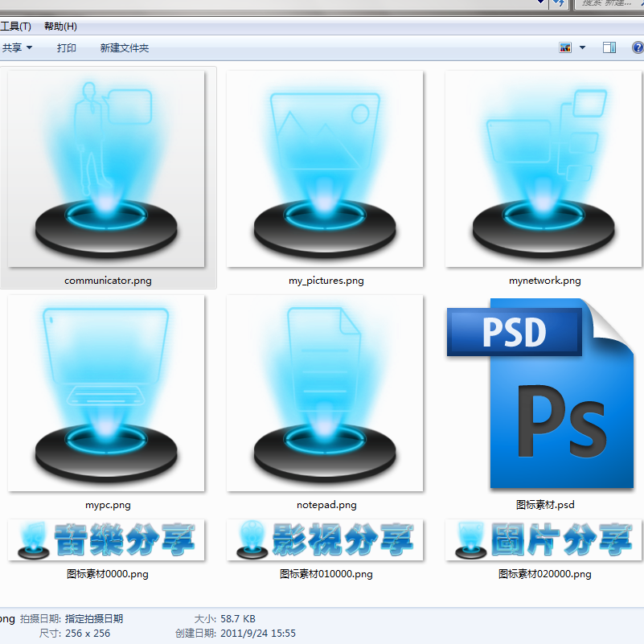The height and width of the screenshot is (644, 644).
Task: Click the 图标素材0000.png file name
Action: (x=108, y=574)
